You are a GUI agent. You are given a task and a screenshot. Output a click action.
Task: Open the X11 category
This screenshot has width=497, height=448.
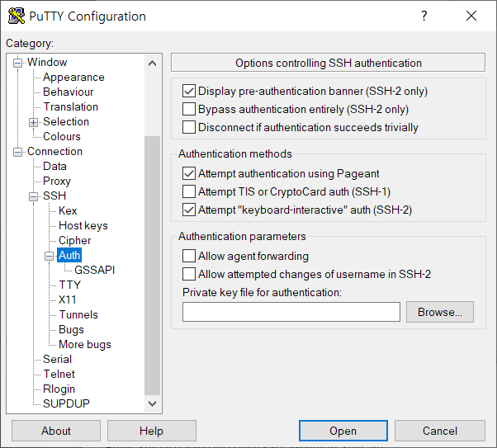click(x=68, y=300)
